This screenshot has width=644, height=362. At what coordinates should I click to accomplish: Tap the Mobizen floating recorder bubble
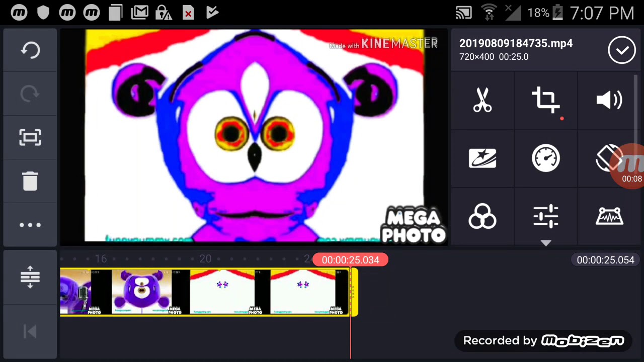tap(631, 166)
